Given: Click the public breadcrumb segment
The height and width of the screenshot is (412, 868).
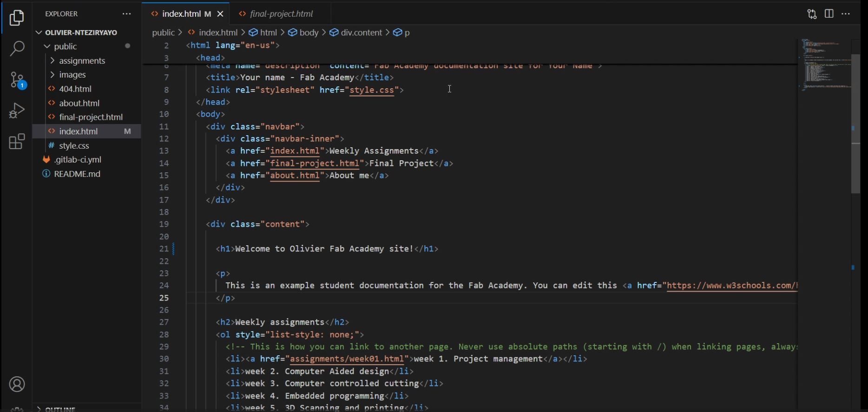Looking at the screenshot, I should coord(163,33).
